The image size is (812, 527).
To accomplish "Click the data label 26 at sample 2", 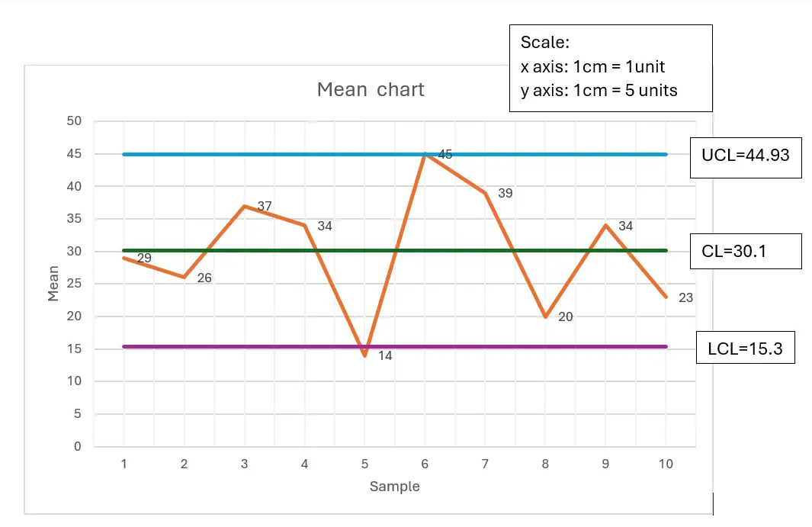I will pos(204,278).
